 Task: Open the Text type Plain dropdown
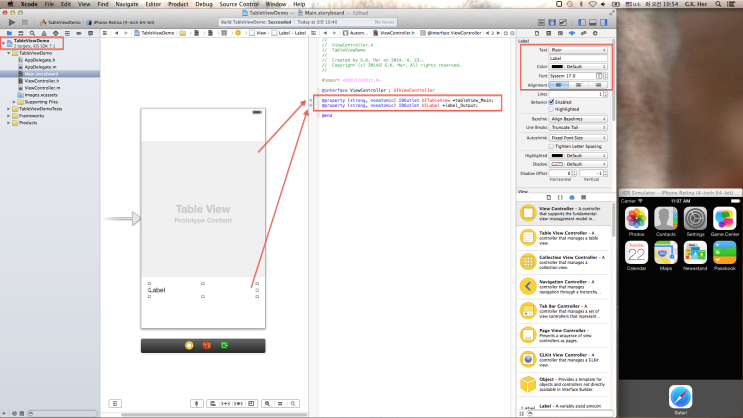pyautogui.click(x=578, y=50)
